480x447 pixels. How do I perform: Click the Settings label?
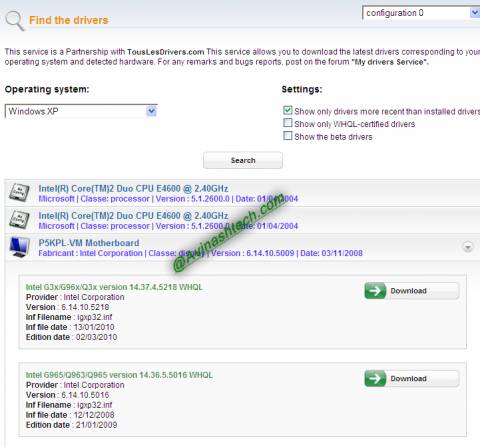pos(302,89)
